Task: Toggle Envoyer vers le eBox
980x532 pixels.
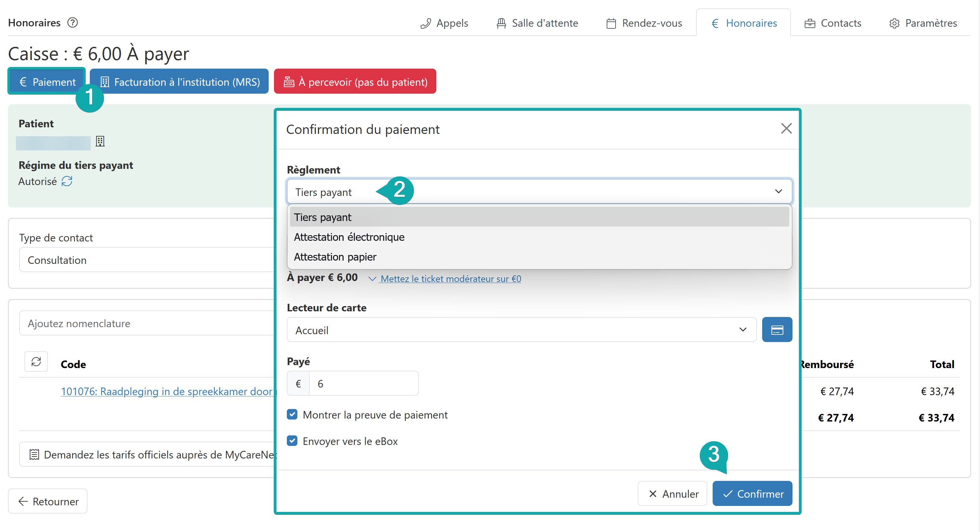Action: tap(292, 441)
